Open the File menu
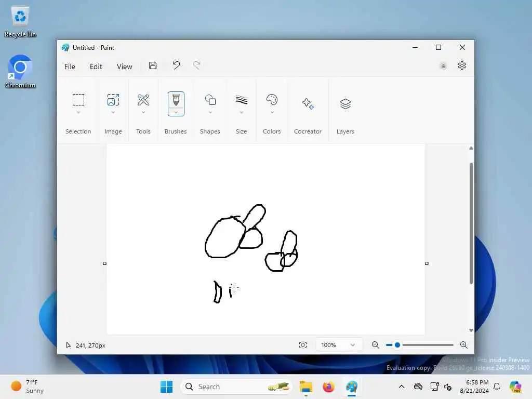 point(70,66)
